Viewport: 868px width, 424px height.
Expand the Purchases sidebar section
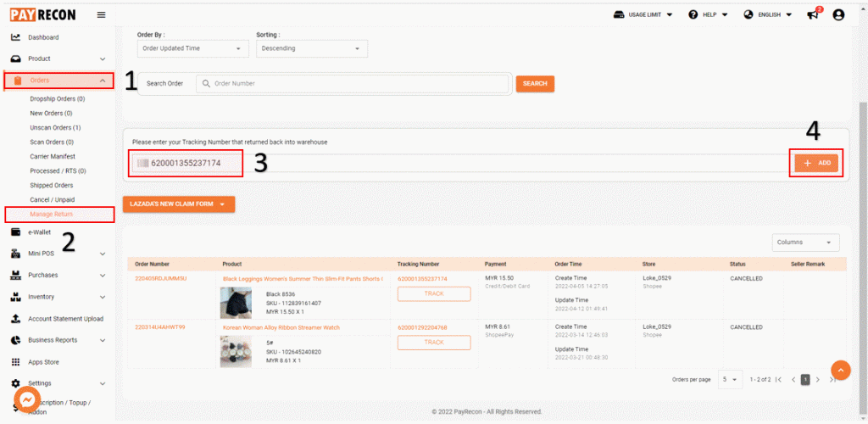[x=103, y=275]
